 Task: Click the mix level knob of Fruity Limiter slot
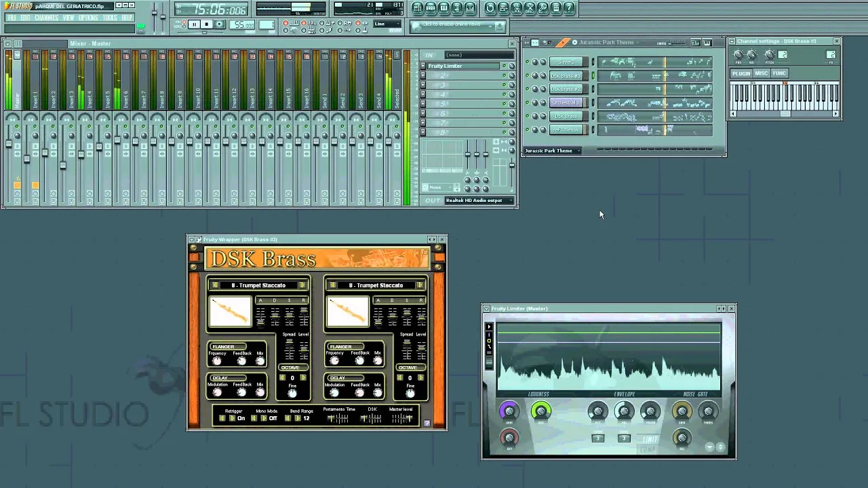click(x=511, y=66)
